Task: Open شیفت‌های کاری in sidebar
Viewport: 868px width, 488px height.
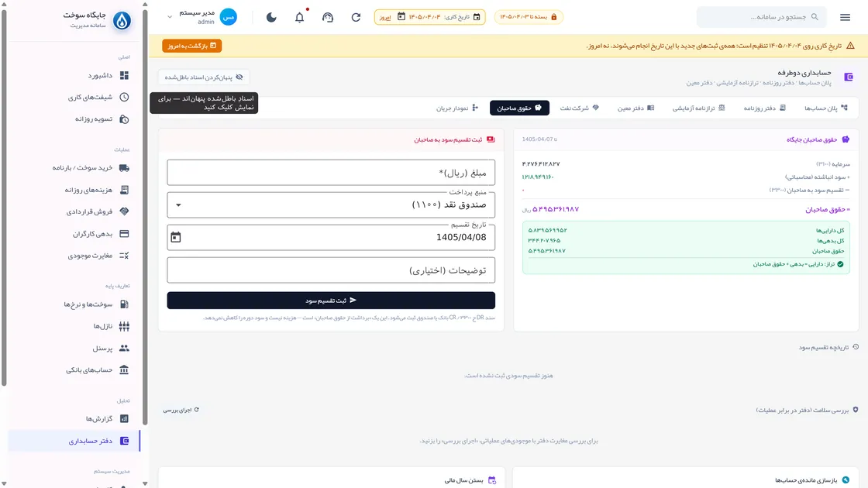Action: (x=74, y=98)
